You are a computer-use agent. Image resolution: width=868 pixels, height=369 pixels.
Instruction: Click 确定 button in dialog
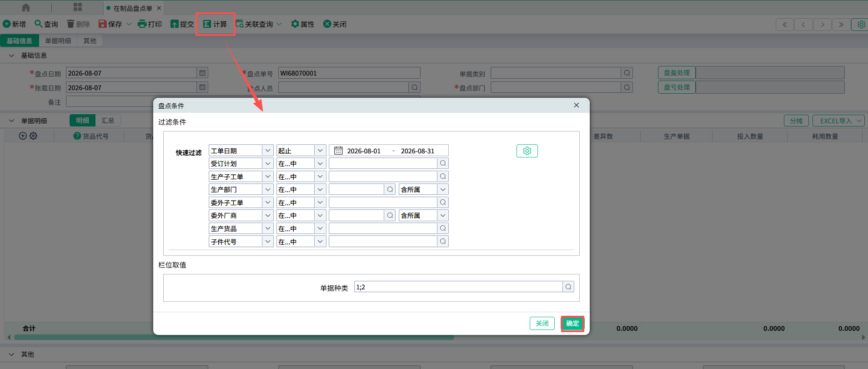tap(572, 324)
